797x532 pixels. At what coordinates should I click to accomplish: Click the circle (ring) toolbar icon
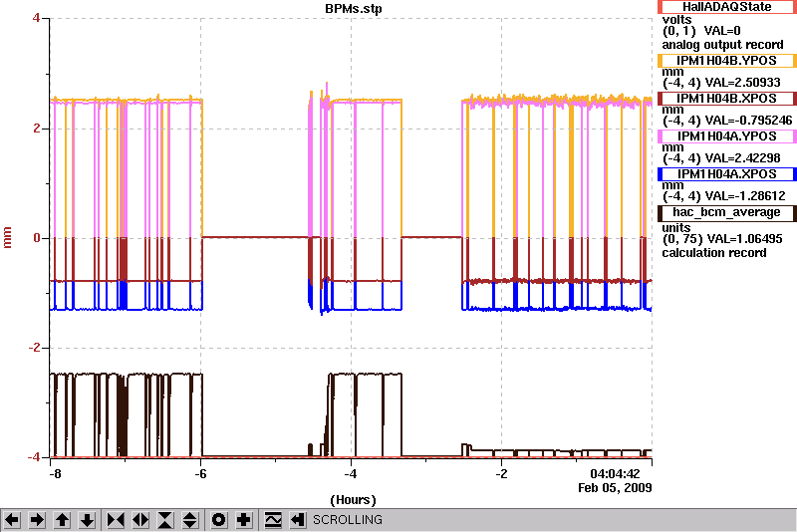coord(219,520)
